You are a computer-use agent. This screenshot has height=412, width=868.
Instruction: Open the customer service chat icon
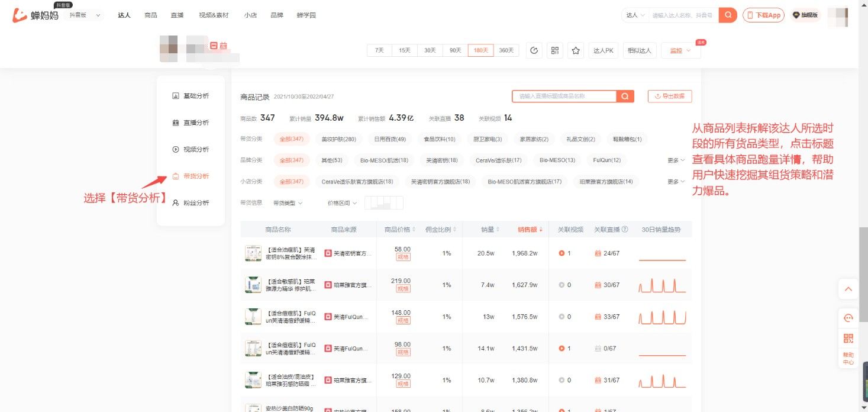[848, 317]
